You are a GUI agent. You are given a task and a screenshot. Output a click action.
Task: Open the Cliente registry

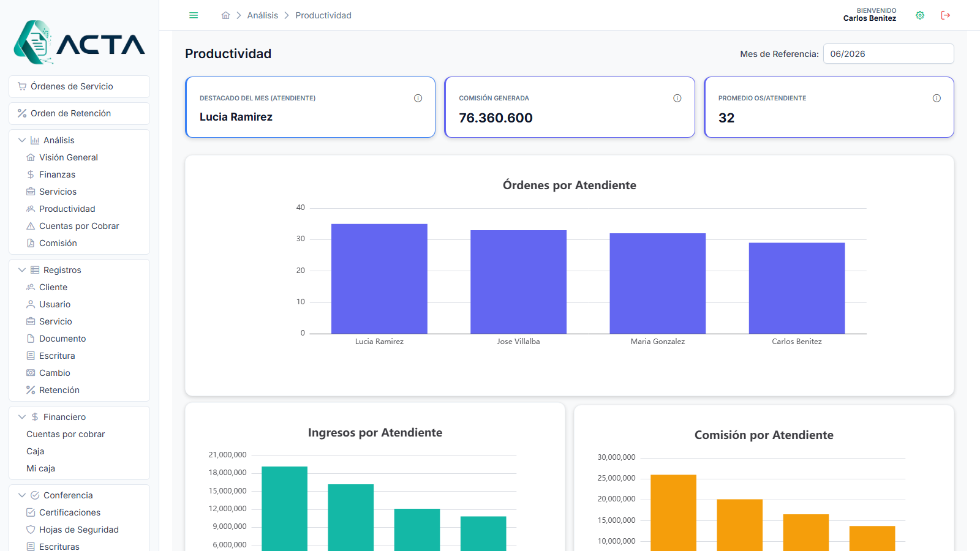click(x=53, y=287)
